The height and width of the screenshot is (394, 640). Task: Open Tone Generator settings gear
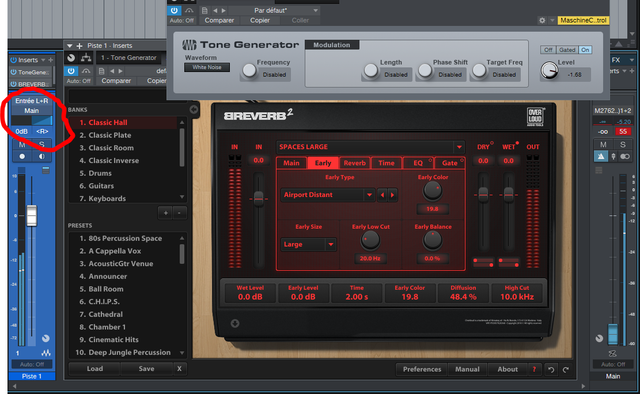[542, 20]
